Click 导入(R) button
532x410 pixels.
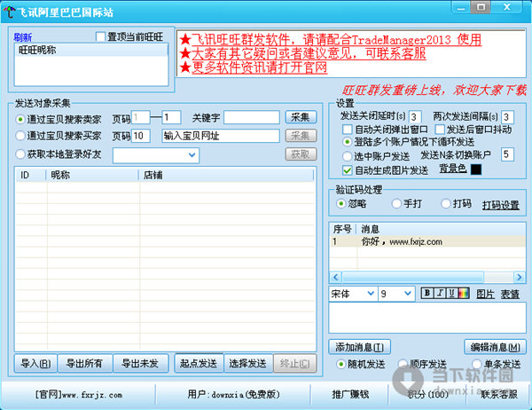click(x=35, y=364)
